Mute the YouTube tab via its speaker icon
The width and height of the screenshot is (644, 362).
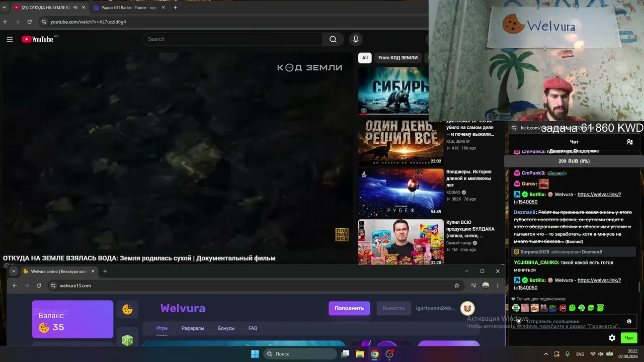pos(75,8)
